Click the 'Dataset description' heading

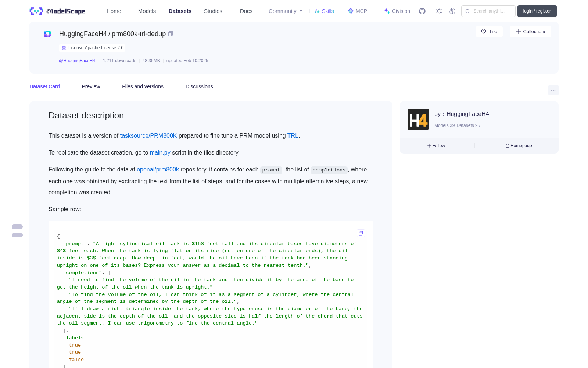86,116
